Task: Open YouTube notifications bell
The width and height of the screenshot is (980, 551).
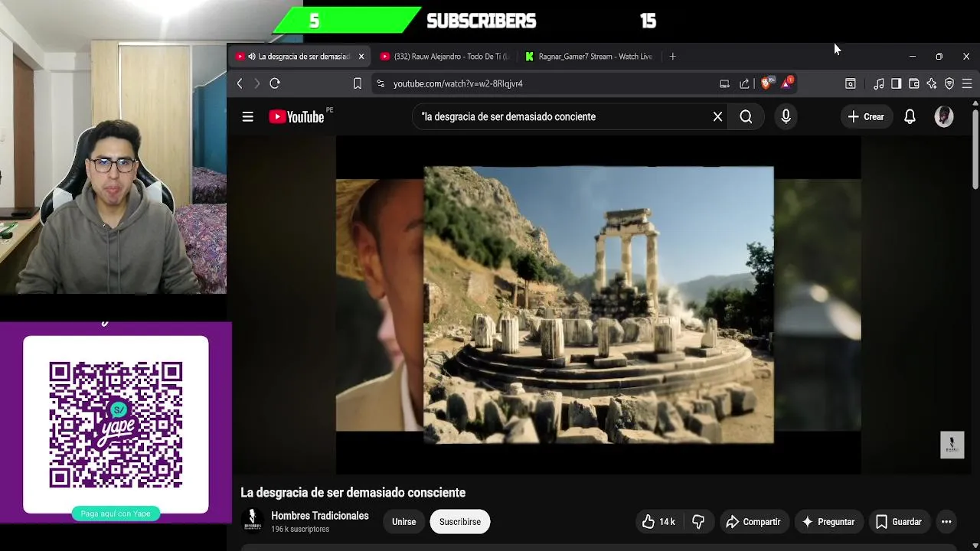Action: [x=910, y=117]
